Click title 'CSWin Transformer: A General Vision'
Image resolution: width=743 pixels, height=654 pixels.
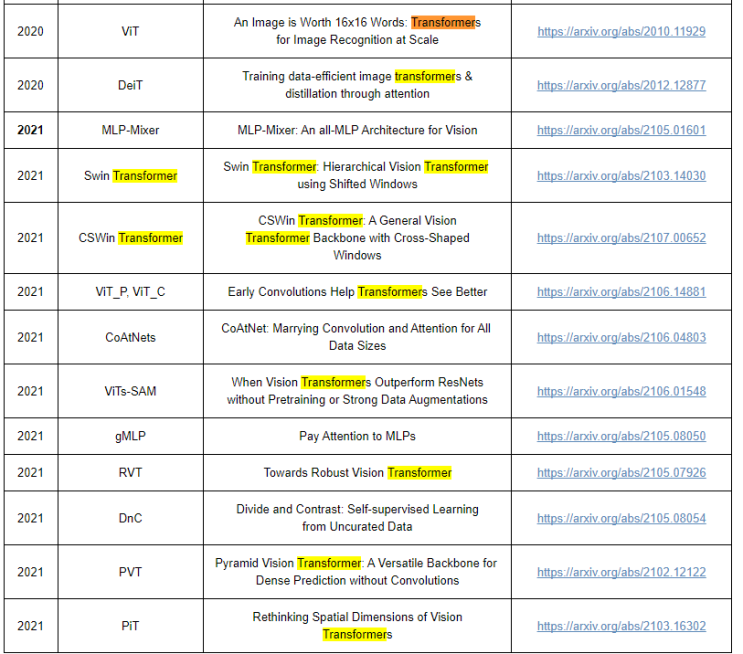tap(357, 221)
